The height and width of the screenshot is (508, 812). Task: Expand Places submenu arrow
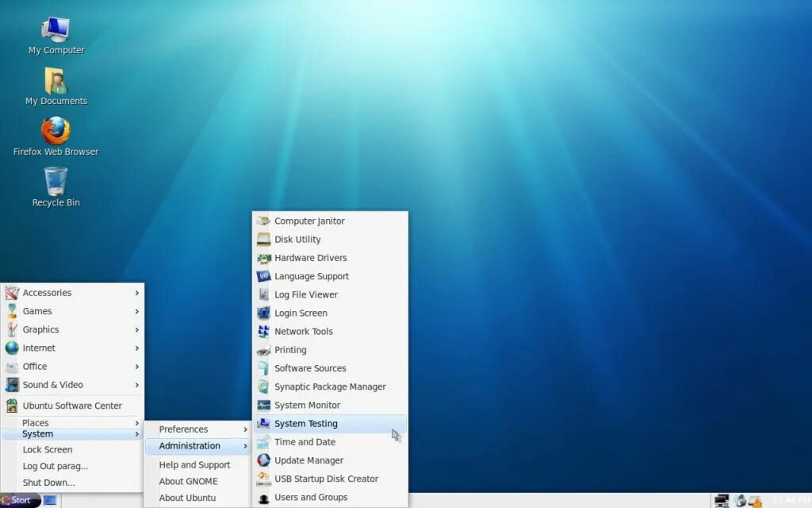136,423
